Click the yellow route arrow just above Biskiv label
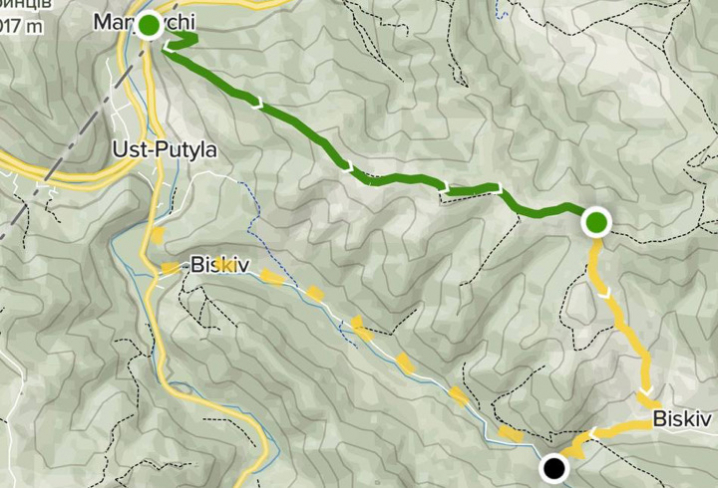This screenshot has height=488, width=718. point(647,391)
